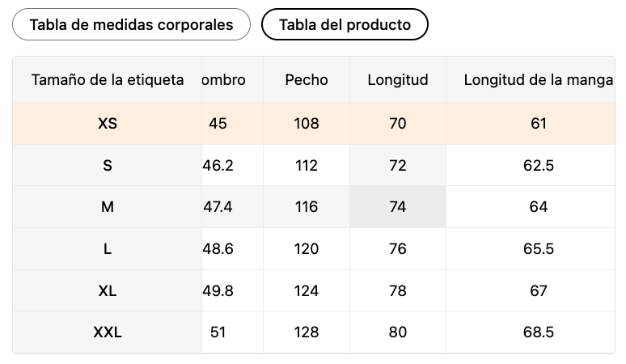Select the Tabla del producto tab

tap(345, 24)
